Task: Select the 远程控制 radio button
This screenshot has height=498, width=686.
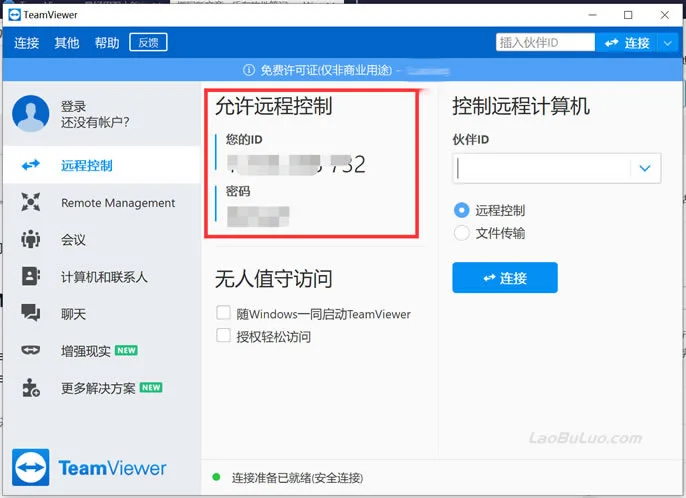Action: point(462,210)
